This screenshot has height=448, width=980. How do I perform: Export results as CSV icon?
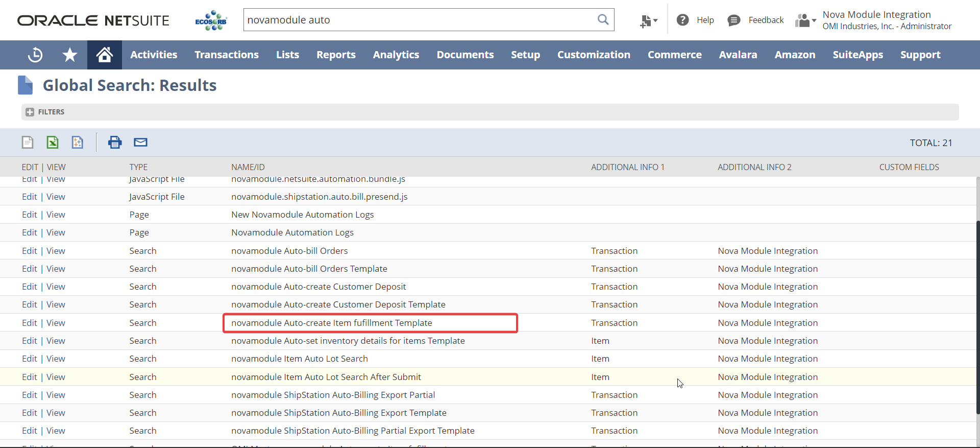28,142
